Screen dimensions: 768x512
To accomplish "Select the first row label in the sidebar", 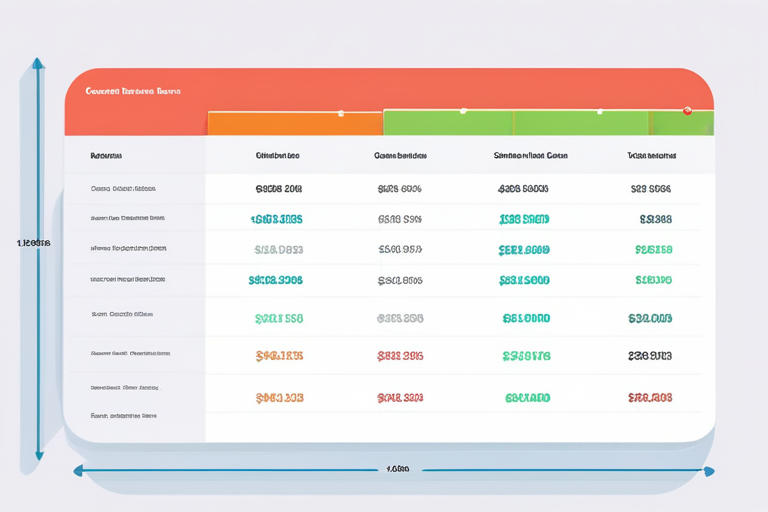I will coord(123,188).
